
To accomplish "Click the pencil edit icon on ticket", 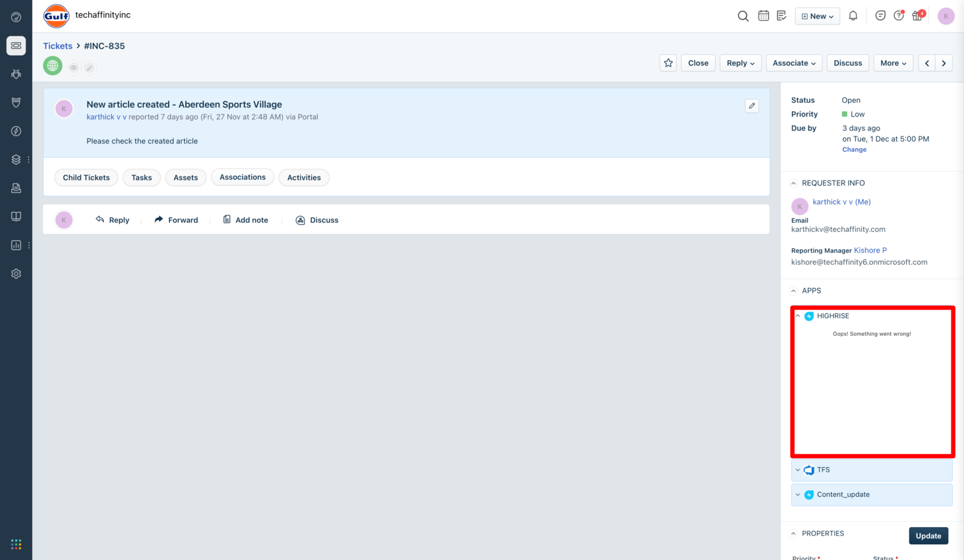I will (752, 106).
